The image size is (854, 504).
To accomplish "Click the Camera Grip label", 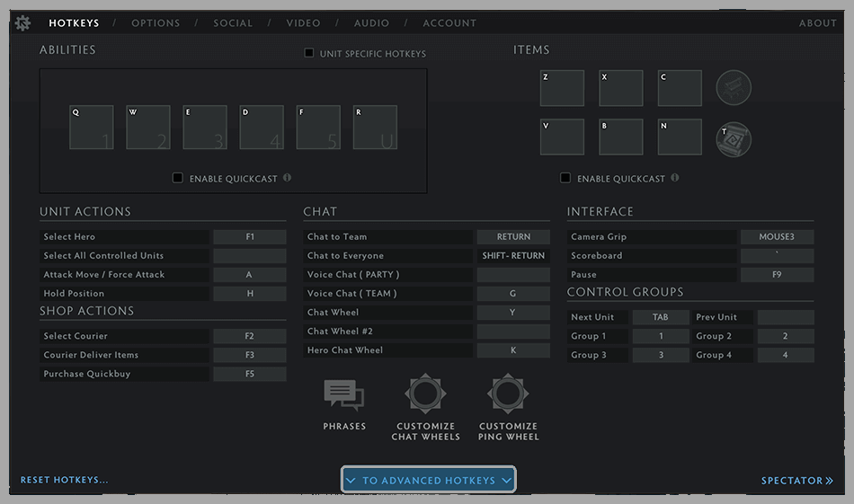I will coord(599,237).
